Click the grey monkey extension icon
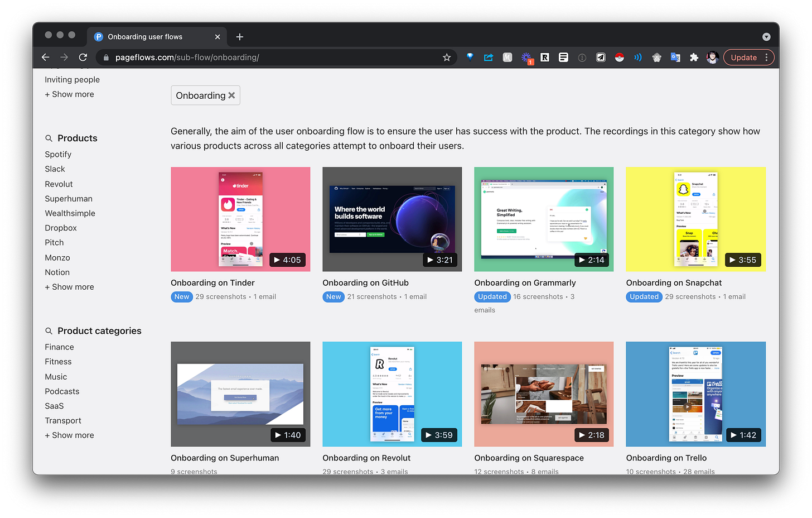 (x=657, y=57)
